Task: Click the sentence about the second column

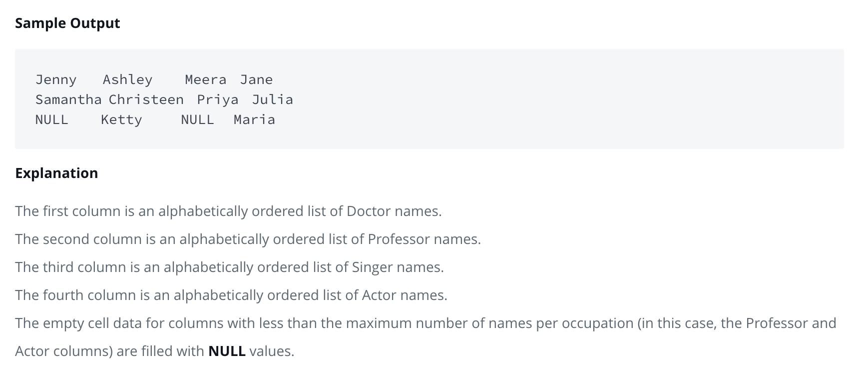Action: click(x=248, y=239)
